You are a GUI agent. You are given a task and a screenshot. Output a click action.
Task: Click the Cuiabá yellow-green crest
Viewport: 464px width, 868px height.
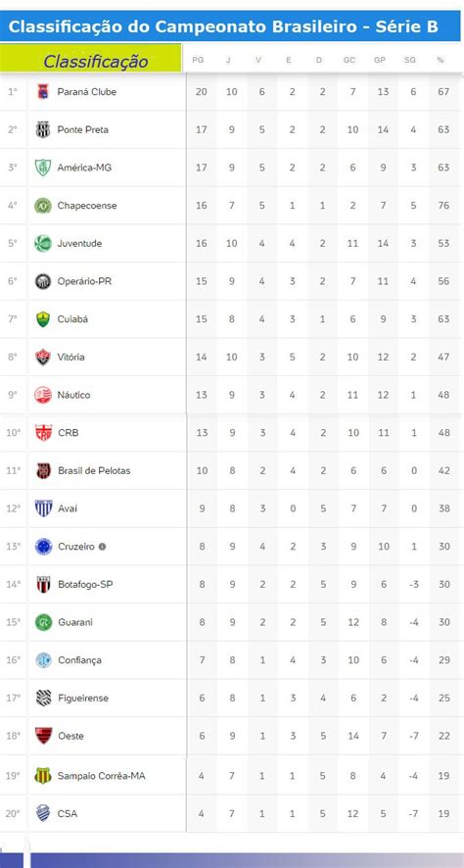[43, 318]
